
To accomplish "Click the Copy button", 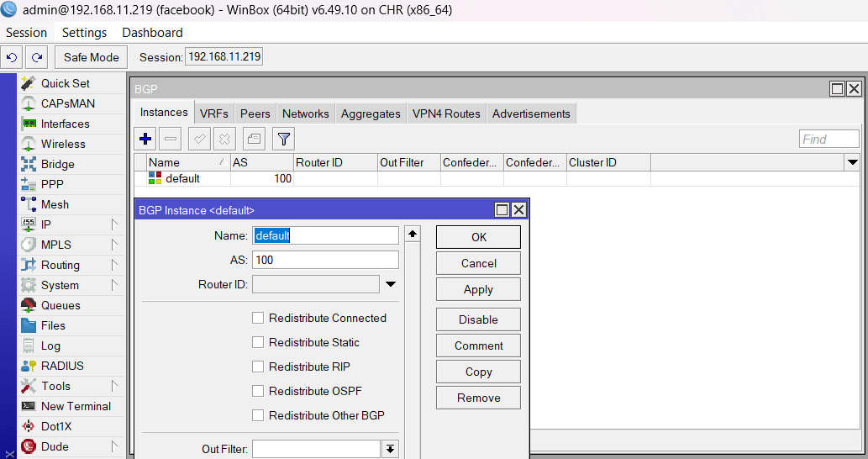I will pyautogui.click(x=478, y=372).
